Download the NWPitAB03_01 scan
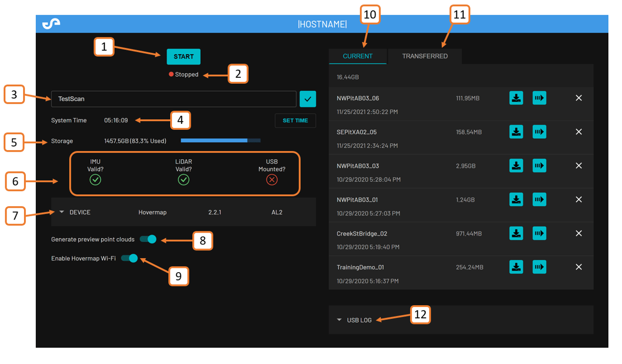The height and width of the screenshot is (364, 622). pos(516,199)
